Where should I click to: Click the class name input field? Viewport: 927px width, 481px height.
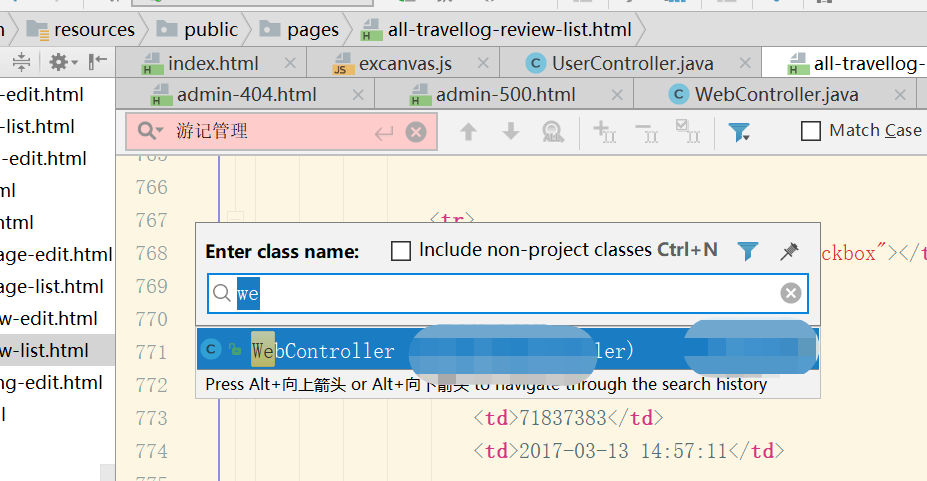coord(507,293)
